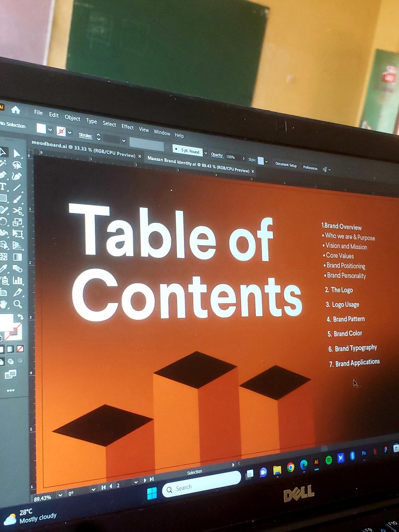Open the Chrome taskbar icon
The width and height of the screenshot is (399, 532).
pyautogui.click(x=290, y=467)
